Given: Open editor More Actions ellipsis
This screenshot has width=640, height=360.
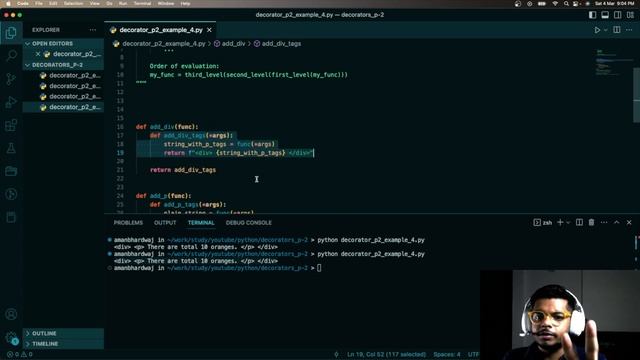Looking at the screenshot, I should pos(629,30).
